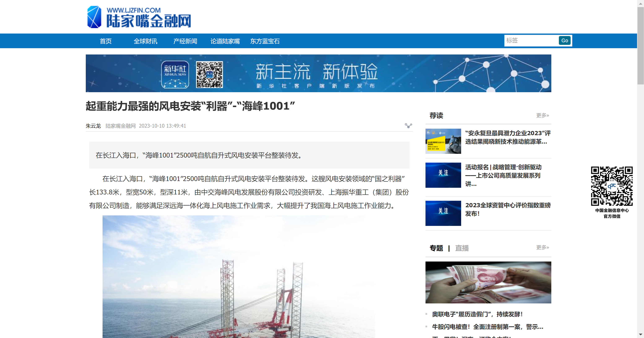Expand 更多 next to 专题 直播
The width and height of the screenshot is (644, 338).
coord(542,247)
